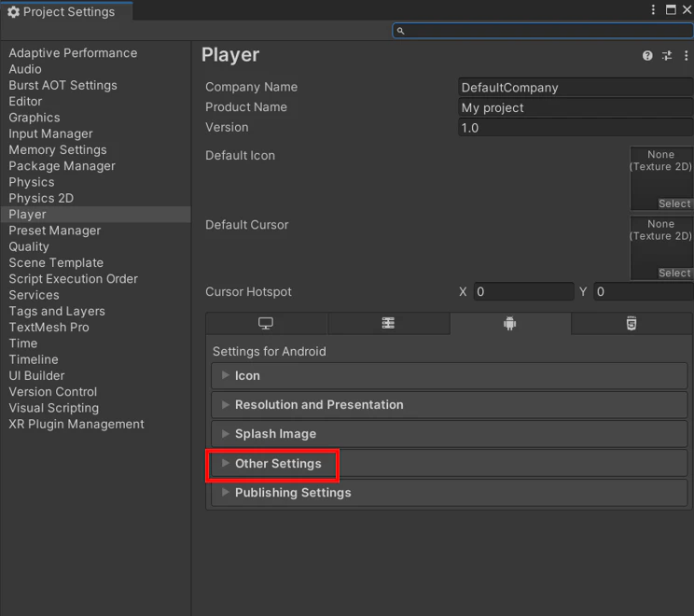Click the Company Name label

coord(252,87)
